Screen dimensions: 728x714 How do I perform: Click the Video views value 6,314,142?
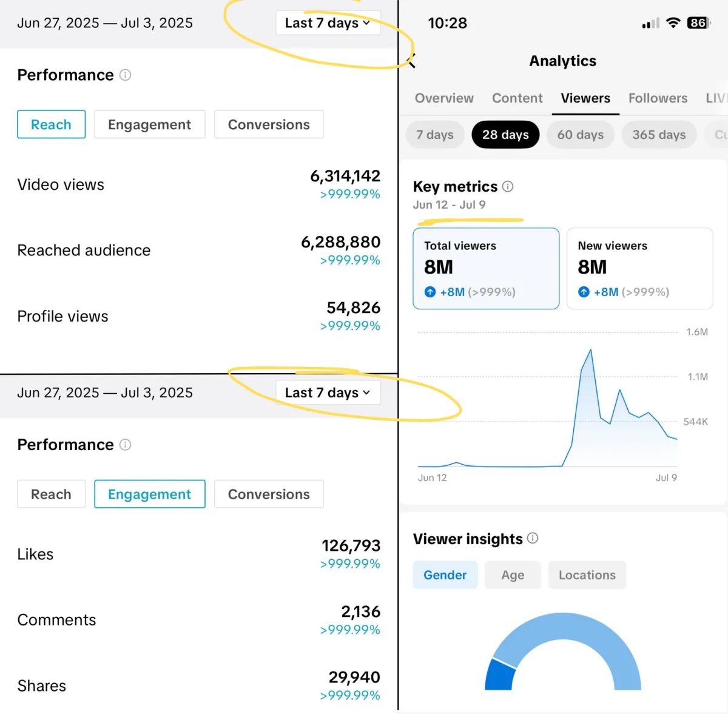[345, 176]
